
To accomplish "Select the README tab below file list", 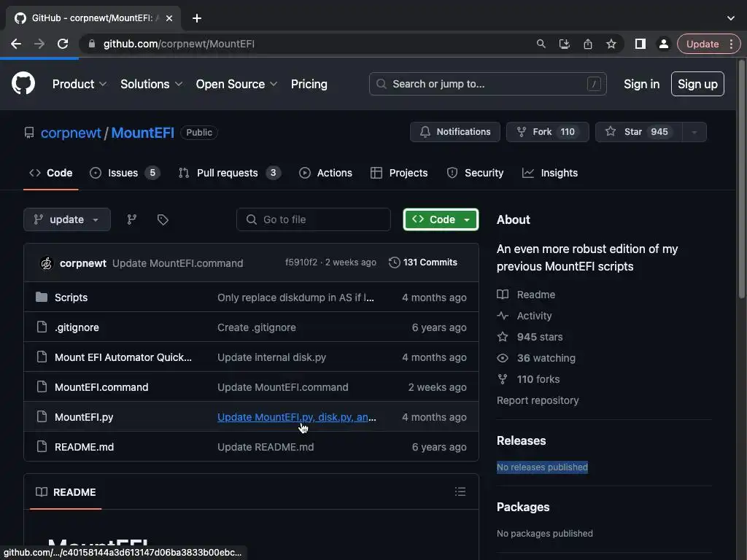I will [66, 492].
